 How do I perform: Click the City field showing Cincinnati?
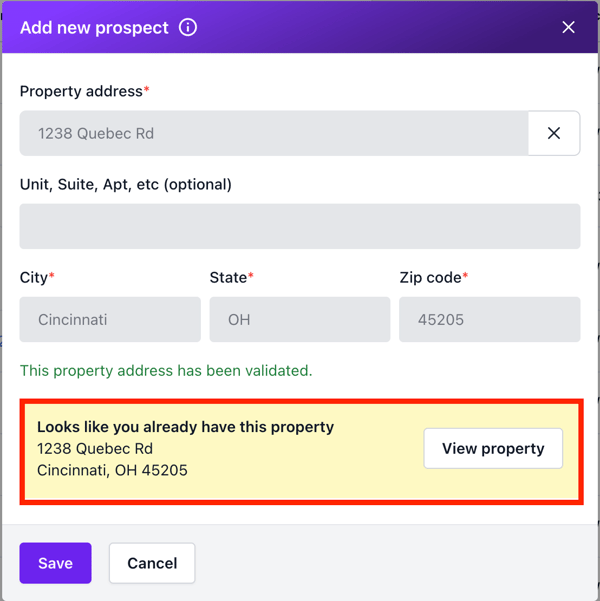pos(110,320)
